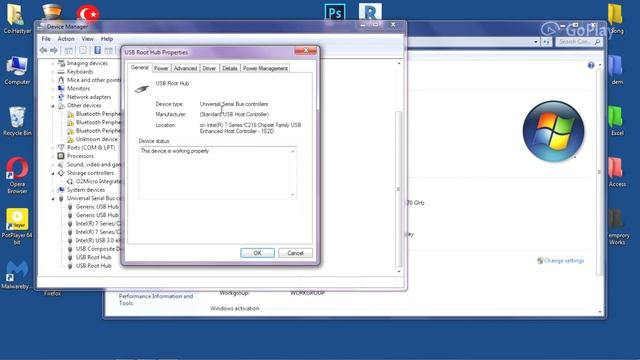Screen dimensions: 640x360
Task: Close the USB Root Hub Properties dialog
Action: pos(305,51)
